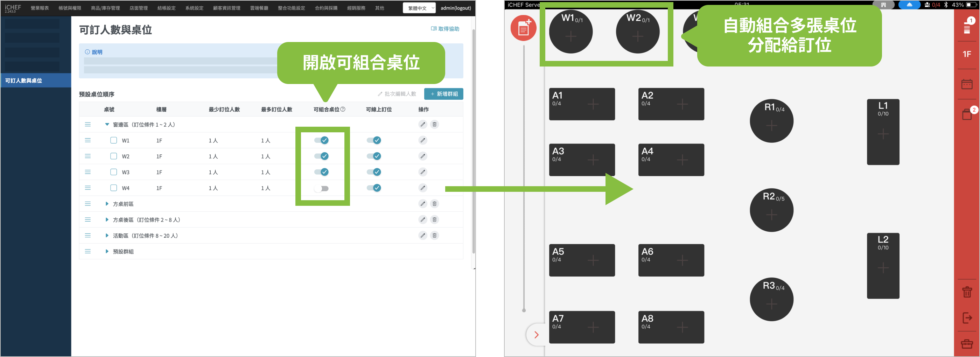This screenshot has height=357, width=980.
Task: Disable online booking toggle for W2
Action: (x=373, y=156)
